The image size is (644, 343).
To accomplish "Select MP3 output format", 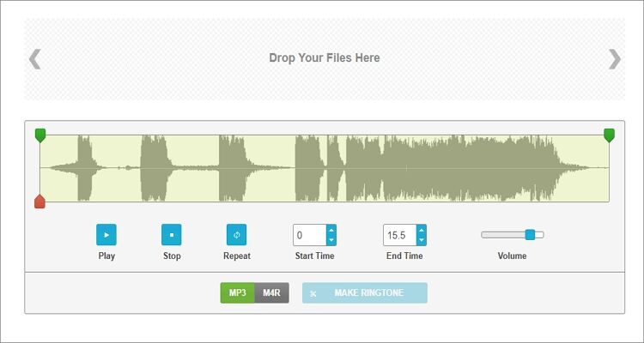I will pos(238,293).
